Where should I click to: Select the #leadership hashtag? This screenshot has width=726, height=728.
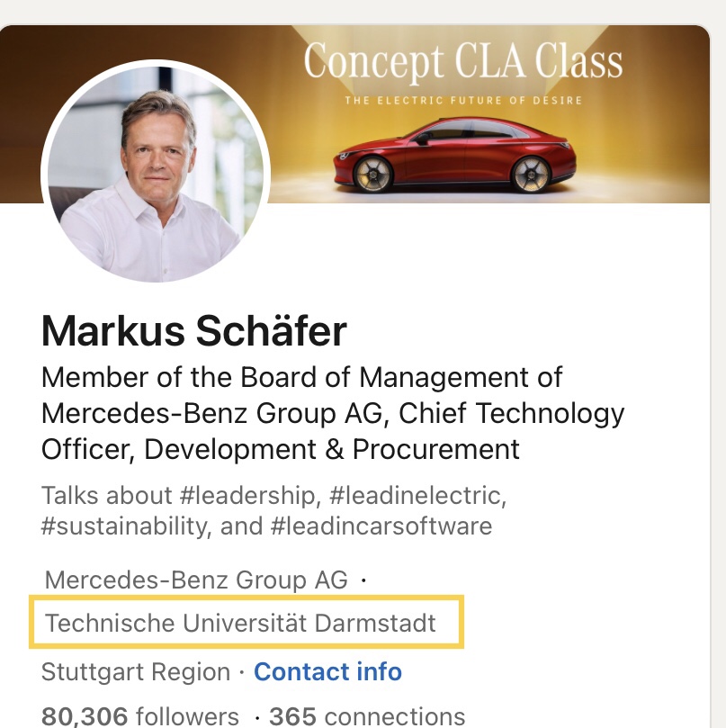(x=248, y=496)
